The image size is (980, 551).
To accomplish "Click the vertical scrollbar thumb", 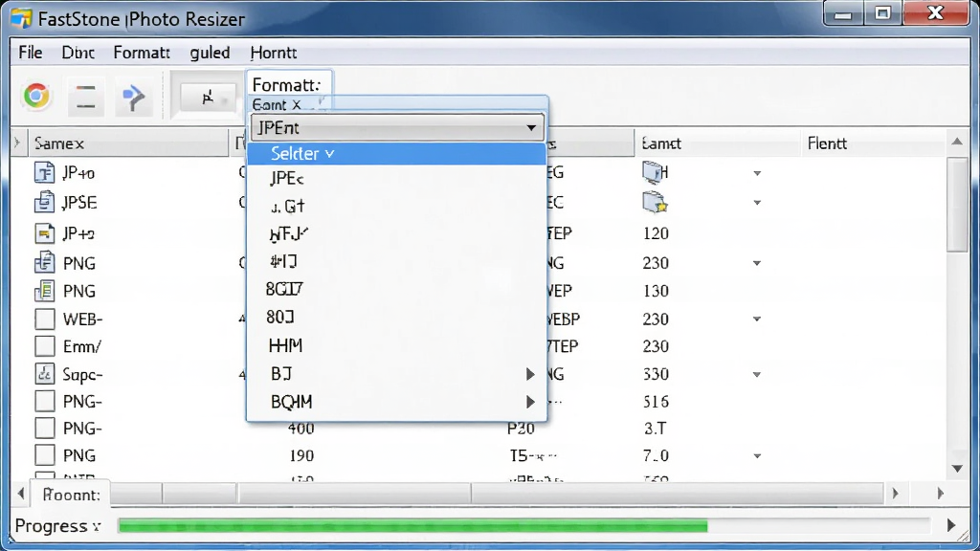I will (957, 205).
